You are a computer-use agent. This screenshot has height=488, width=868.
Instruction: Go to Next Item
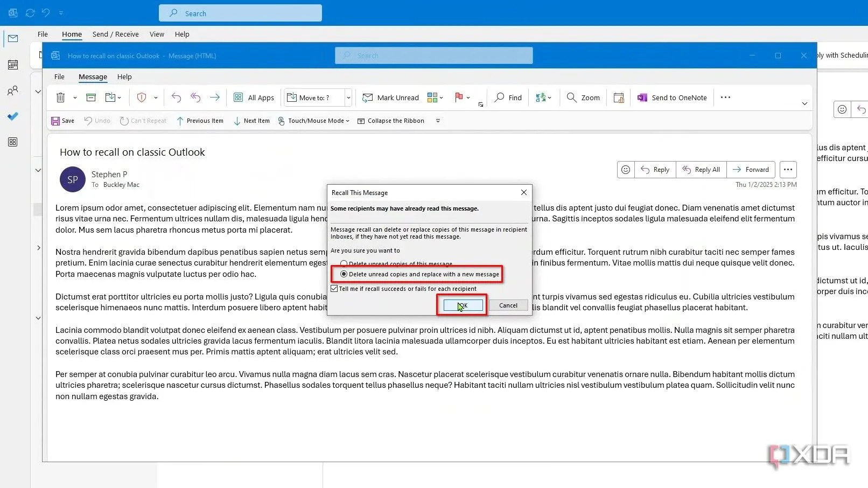[x=251, y=121]
